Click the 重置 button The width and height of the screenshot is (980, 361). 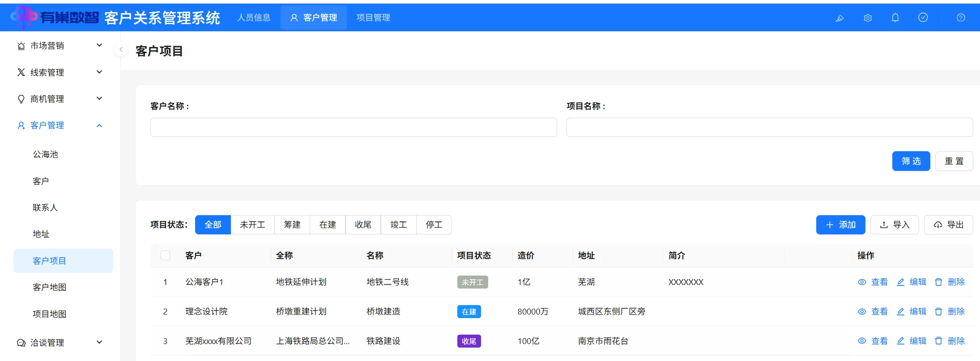pyautogui.click(x=954, y=161)
